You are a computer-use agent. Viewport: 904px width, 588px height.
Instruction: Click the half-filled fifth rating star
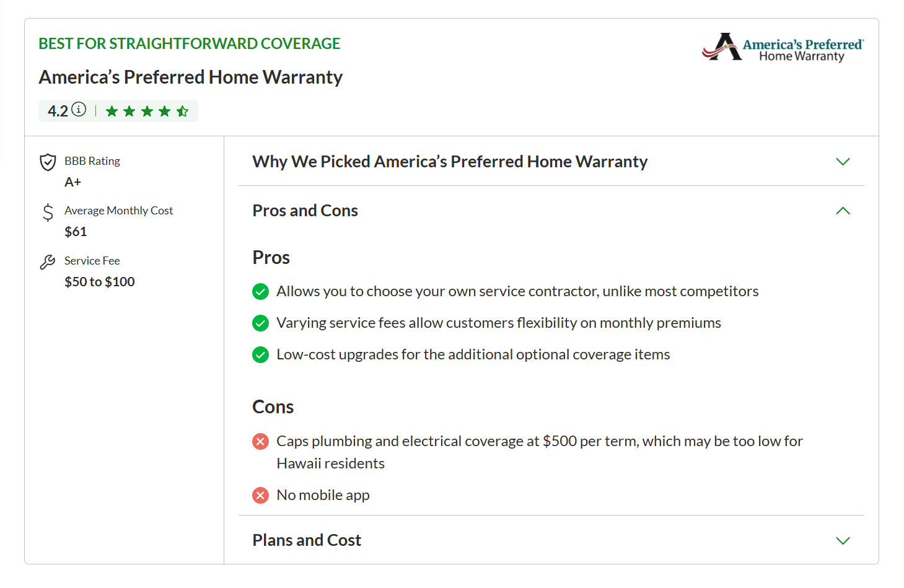coord(182,112)
